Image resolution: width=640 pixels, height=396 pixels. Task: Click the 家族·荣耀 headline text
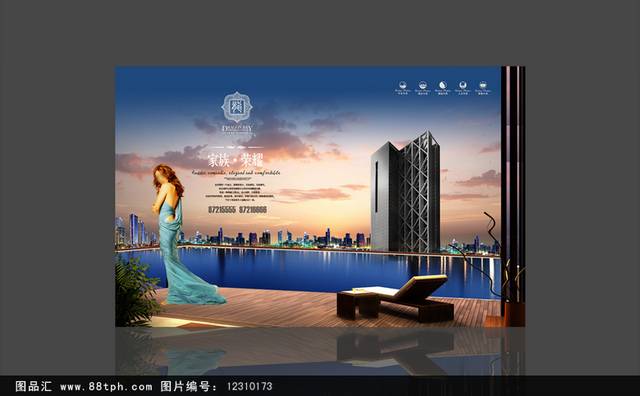point(236,160)
